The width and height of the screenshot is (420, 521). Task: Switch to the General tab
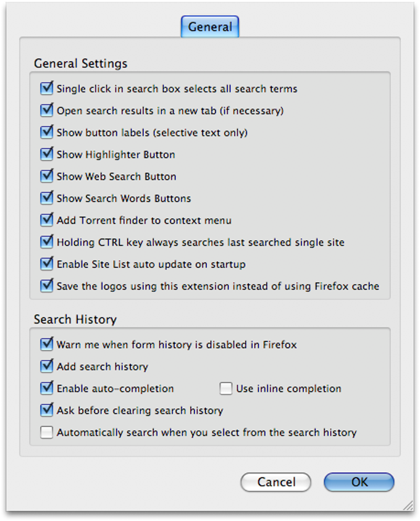coord(210,27)
